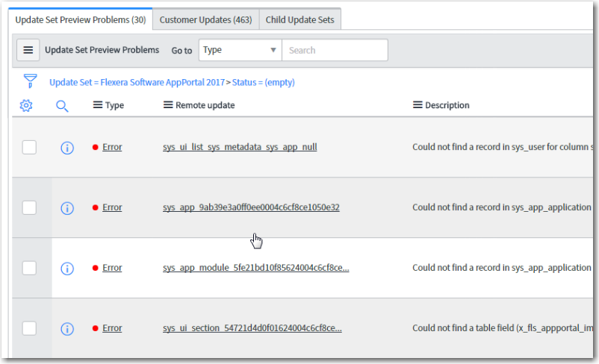Check the sys_ui_list_sys_metadata row checkbox
The image size is (599, 364).
29,148
